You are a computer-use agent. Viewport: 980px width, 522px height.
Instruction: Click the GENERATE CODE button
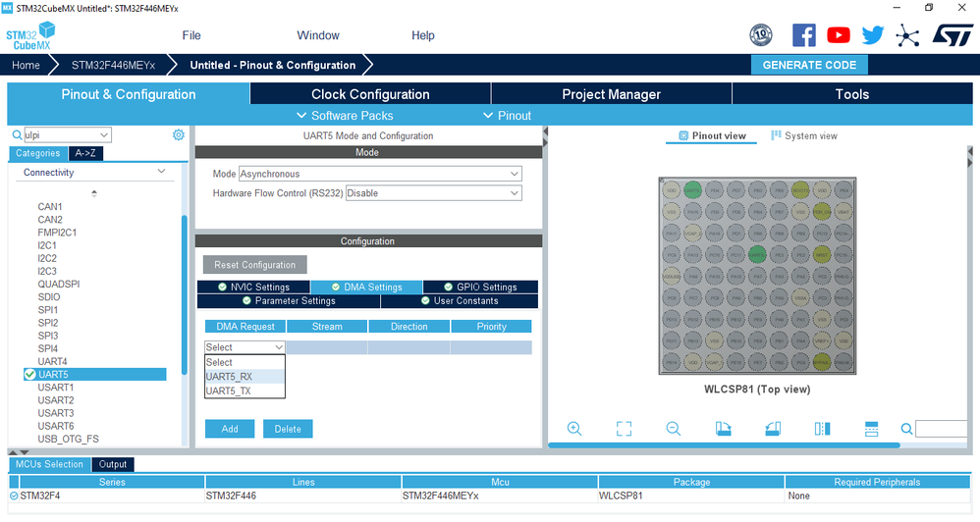[x=809, y=65]
